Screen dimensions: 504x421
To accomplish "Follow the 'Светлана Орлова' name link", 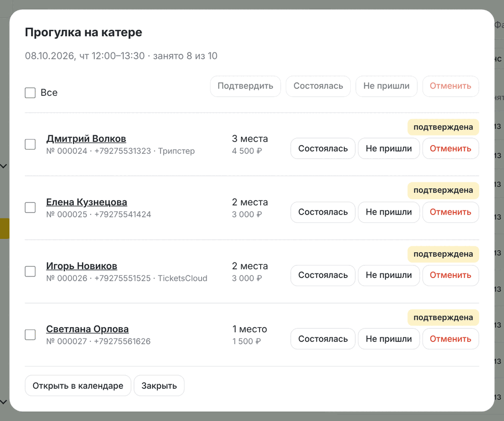I will pyautogui.click(x=87, y=329).
